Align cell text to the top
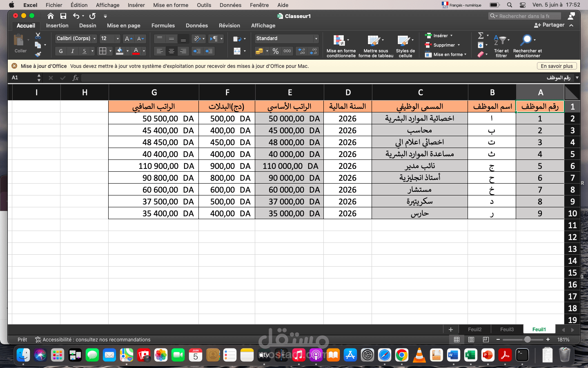Viewport: 588px width, 368px height. pyautogui.click(x=160, y=38)
